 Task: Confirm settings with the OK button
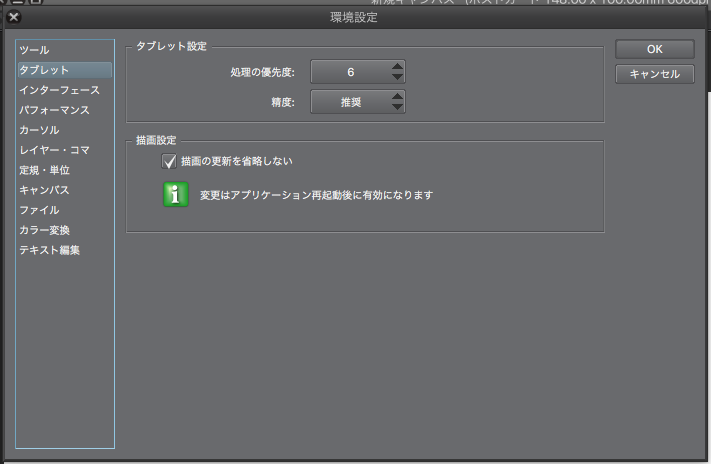click(654, 49)
